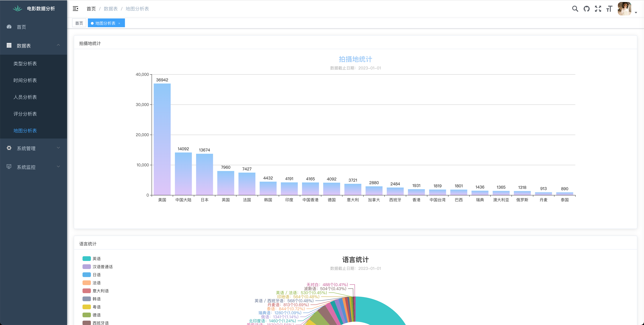Click the 40,000 y-axis value
This screenshot has width=644, height=325.
(x=142, y=74)
